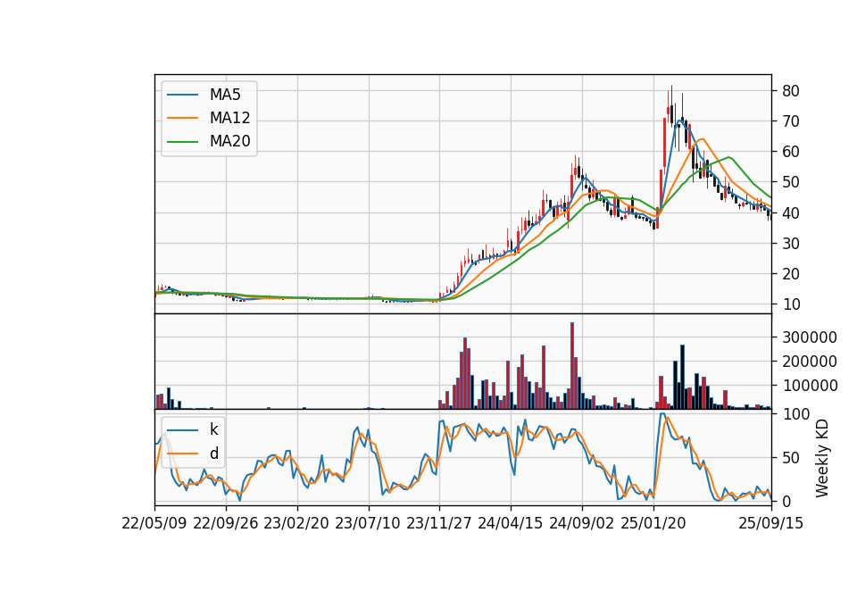
Task: Click the 23/07/10 date tick label
Action: (368, 523)
